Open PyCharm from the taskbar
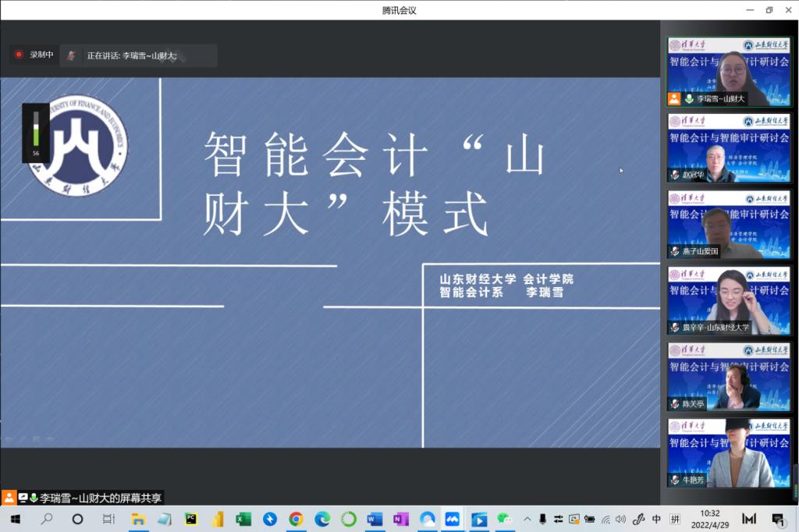 [190, 519]
